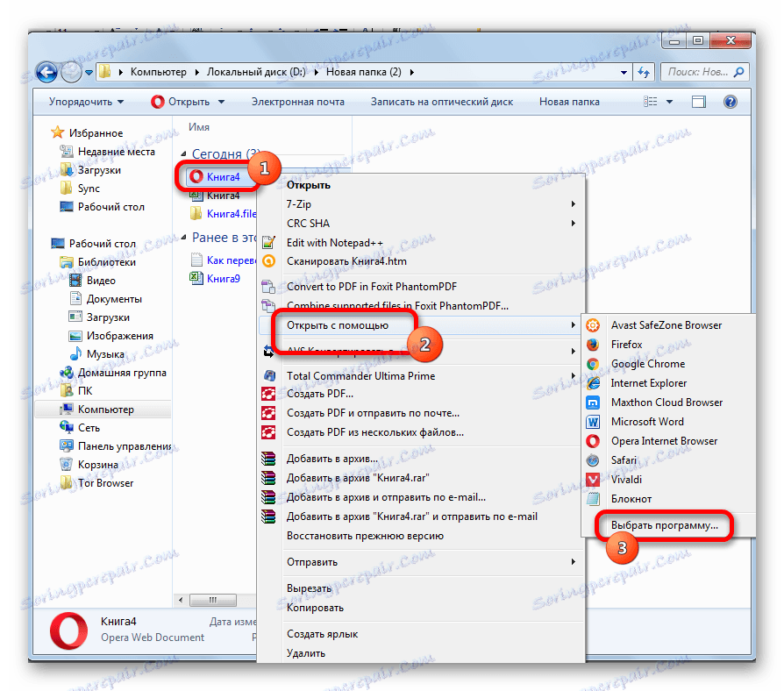Viewport: 784px width, 691px height.
Task: Select Microsoft Word from the submenu
Action: point(648,421)
